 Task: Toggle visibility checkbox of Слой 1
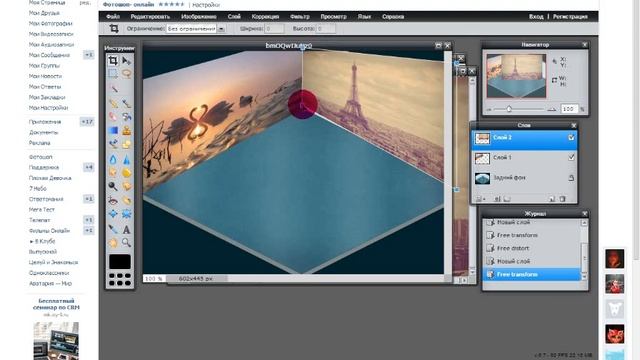click(571, 158)
